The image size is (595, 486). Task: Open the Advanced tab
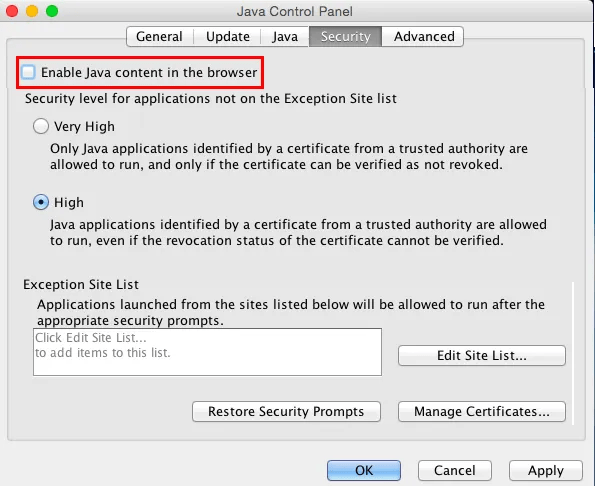tap(423, 36)
